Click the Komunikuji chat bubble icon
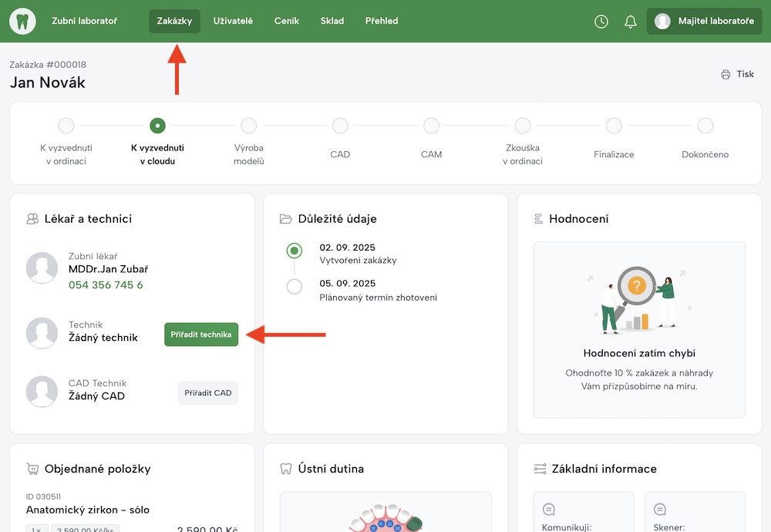771x532 pixels. coord(549,510)
